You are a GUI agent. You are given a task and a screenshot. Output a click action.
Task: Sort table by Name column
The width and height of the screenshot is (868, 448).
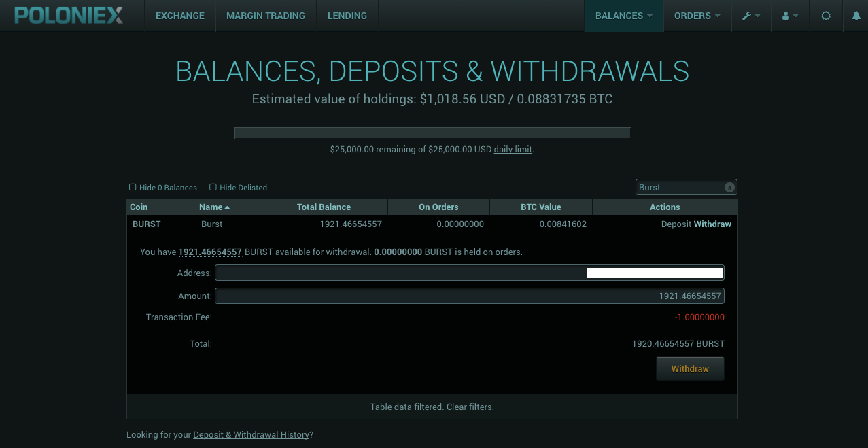click(228, 207)
